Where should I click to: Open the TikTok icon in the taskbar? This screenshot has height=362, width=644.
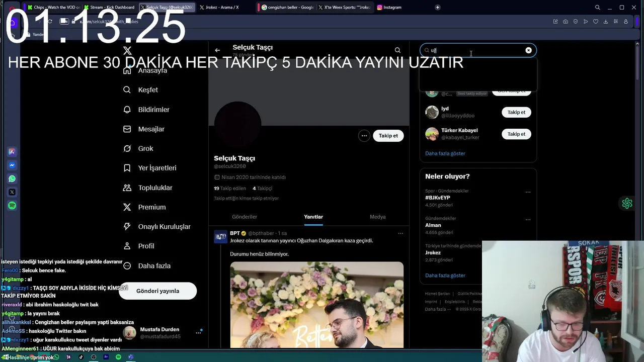pos(80,357)
